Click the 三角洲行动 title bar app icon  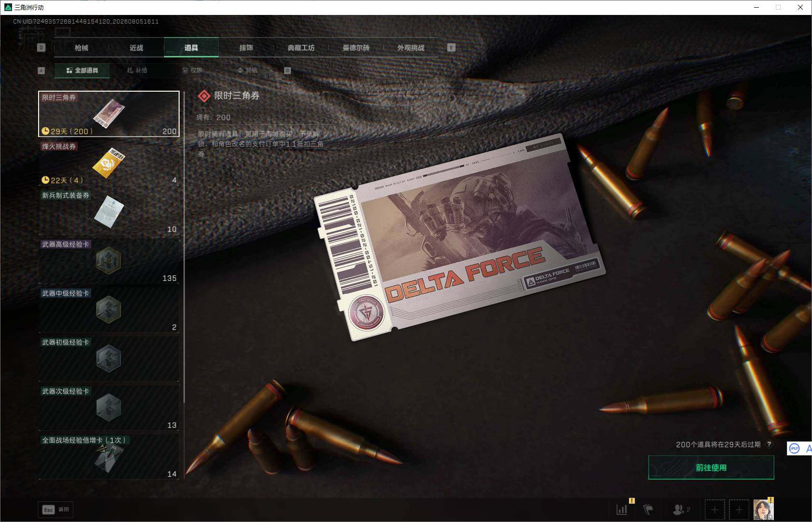pos(8,7)
